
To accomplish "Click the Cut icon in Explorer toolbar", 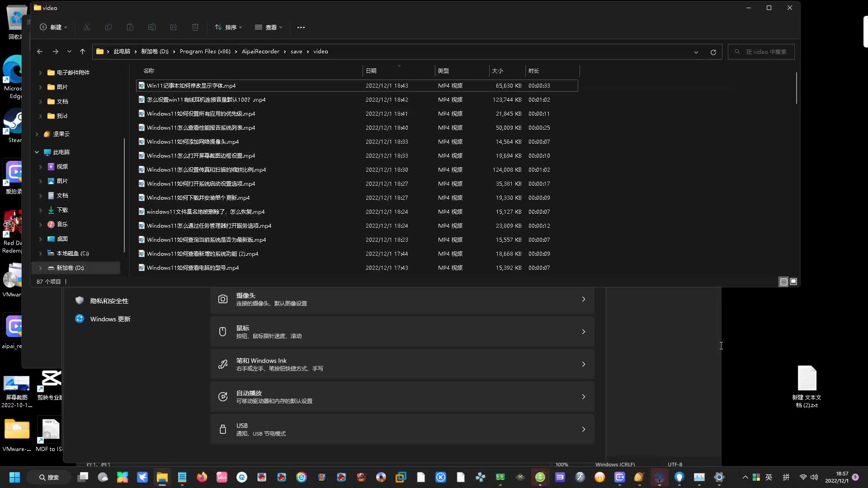I will (87, 28).
